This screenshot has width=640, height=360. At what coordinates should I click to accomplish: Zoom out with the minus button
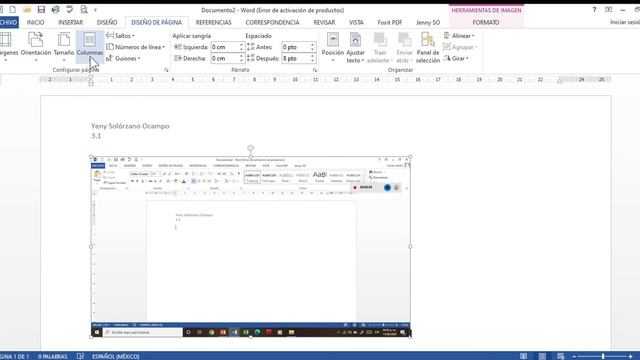pos(574,357)
